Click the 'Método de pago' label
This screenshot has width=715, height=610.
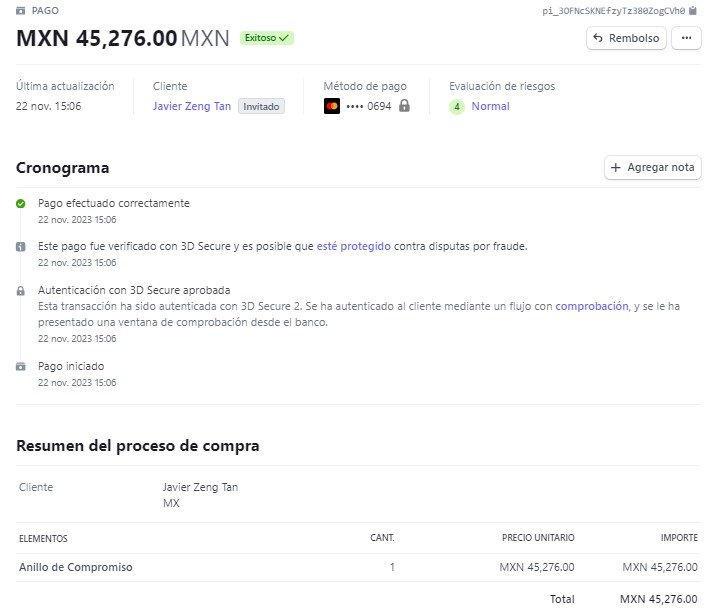pos(365,86)
